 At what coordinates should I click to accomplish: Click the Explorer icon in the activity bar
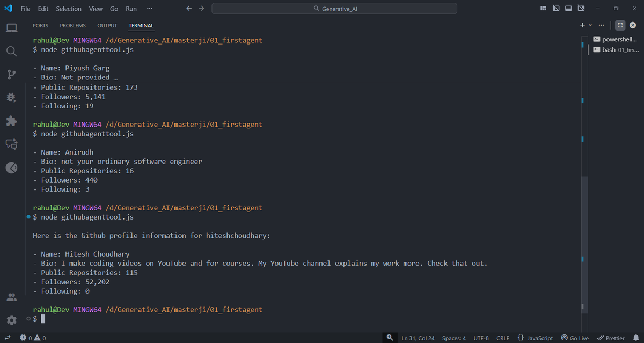(x=12, y=27)
